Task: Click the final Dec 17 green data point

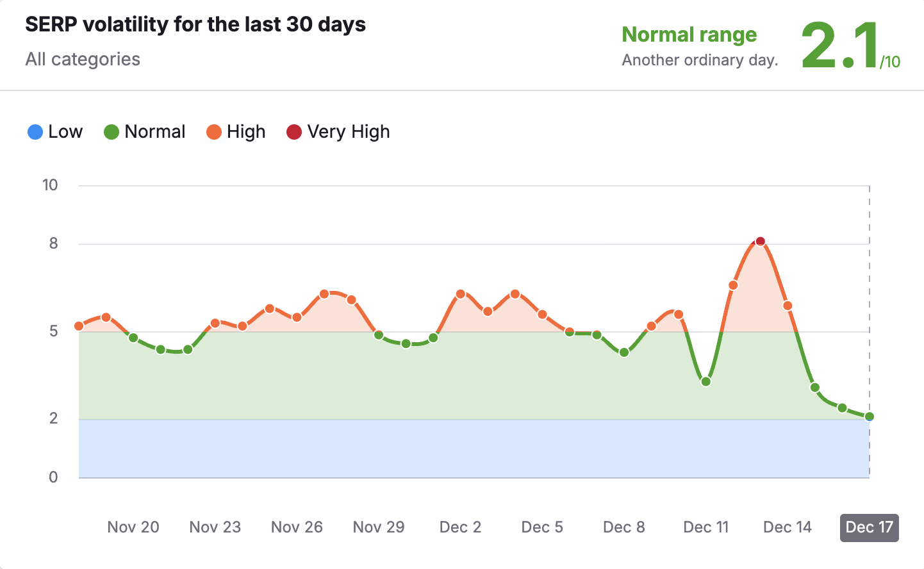Action: point(870,417)
